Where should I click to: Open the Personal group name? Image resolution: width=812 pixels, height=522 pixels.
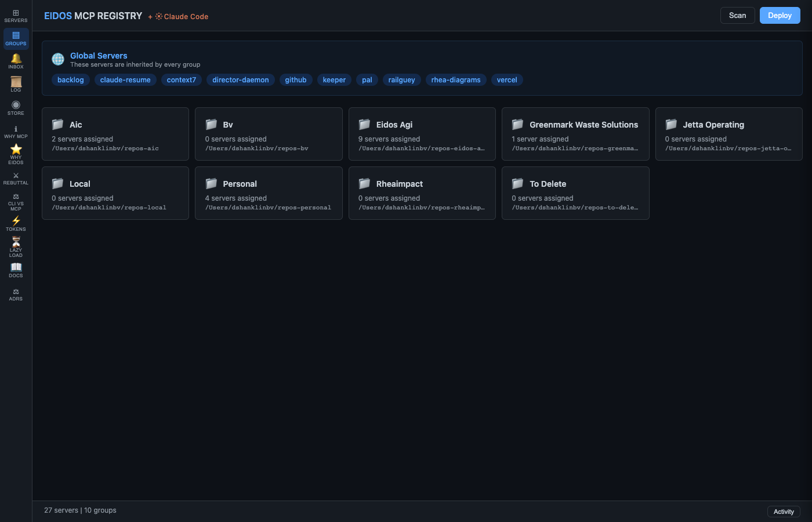tap(240, 184)
